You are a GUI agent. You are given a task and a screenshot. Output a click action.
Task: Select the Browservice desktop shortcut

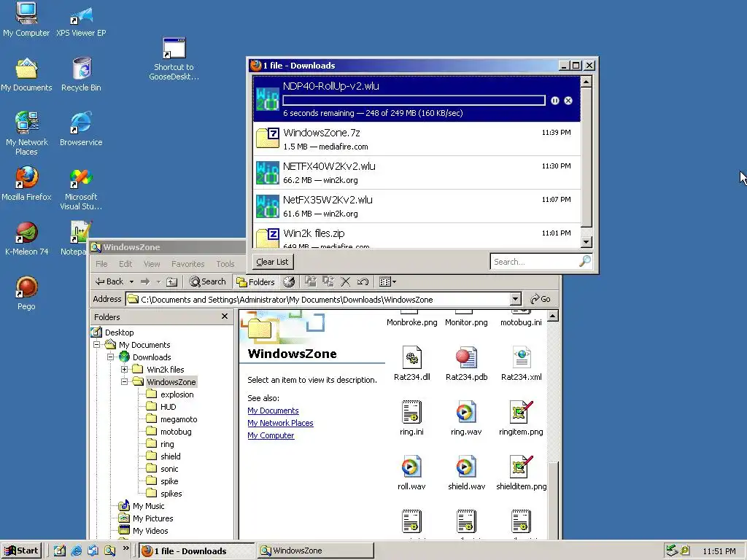[81, 128]
